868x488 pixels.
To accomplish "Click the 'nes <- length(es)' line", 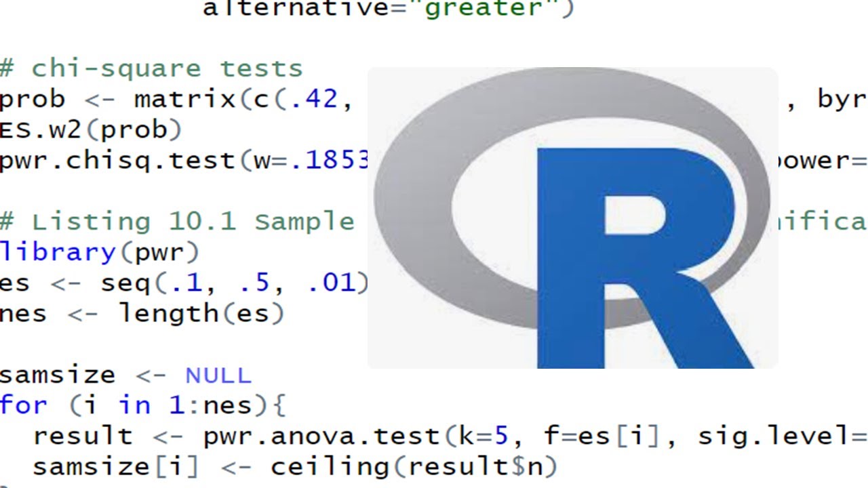I will (142, 313).
